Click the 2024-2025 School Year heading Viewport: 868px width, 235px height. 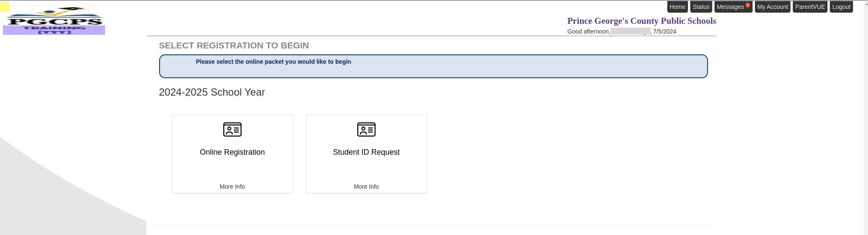212,92
